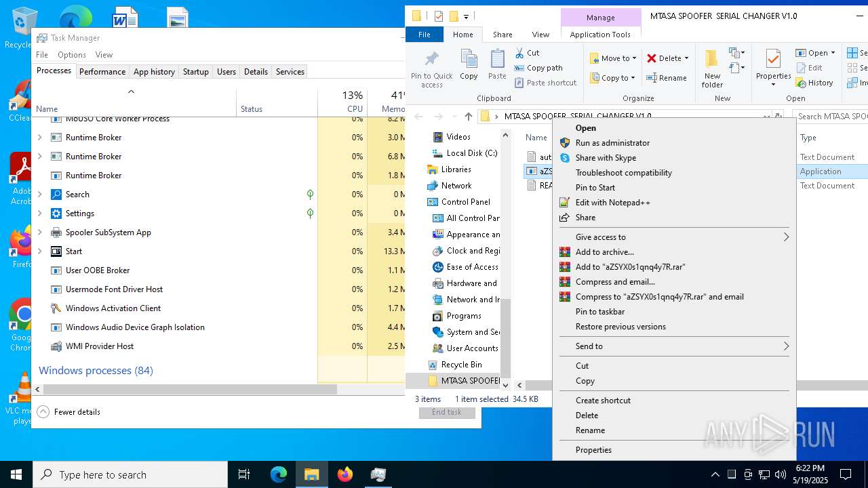This screenshot has width=868, height=488.
Task: Expand the Settings process row
Action: (x=39, y=213)
